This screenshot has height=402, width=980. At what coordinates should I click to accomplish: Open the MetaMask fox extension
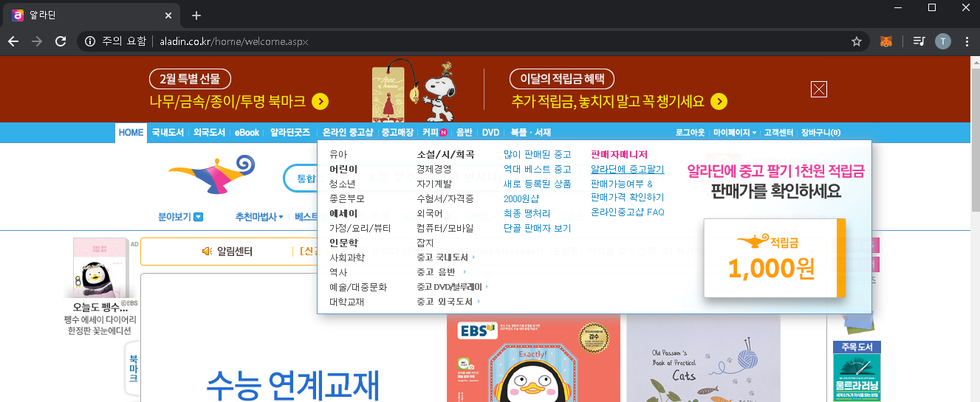(886, 41)
